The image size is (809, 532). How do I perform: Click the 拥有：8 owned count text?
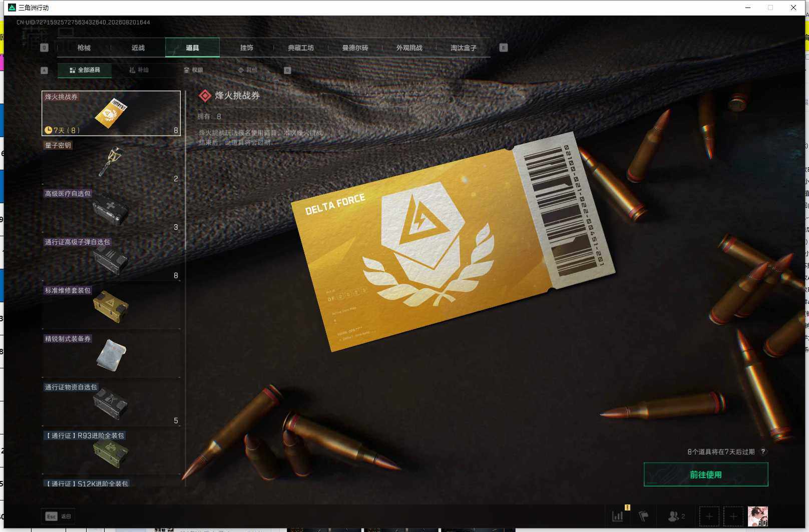tap(209, 117)
